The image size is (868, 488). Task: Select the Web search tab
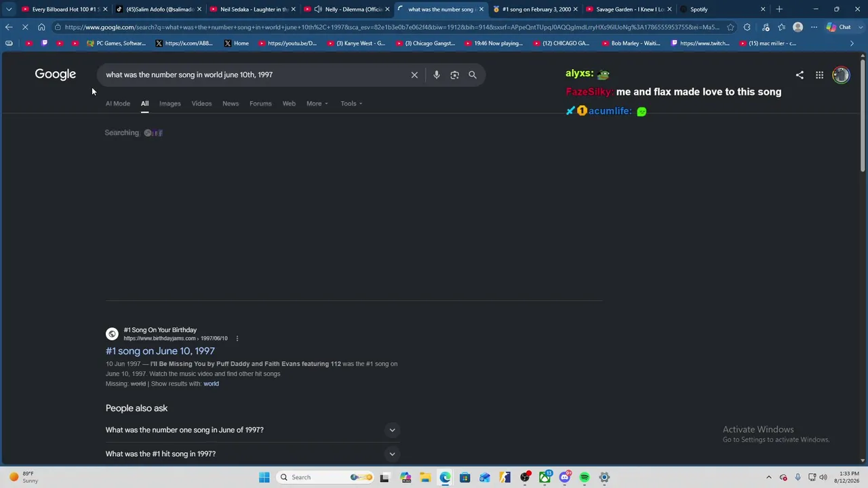tap(289, 104)
